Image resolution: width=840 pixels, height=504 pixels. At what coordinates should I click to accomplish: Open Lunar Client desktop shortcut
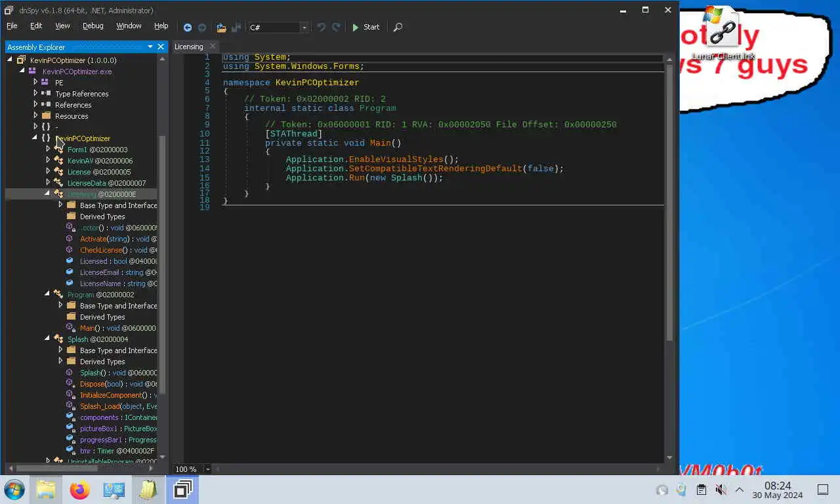pos(723,34)
